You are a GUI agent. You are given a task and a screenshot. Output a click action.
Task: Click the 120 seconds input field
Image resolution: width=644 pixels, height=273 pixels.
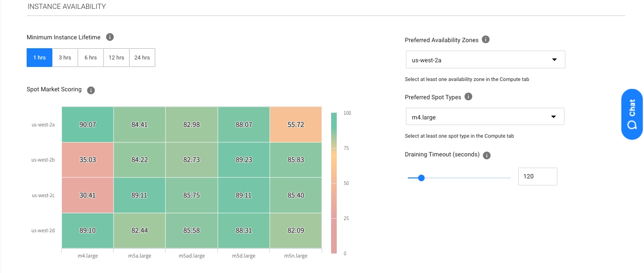(537, 177)
